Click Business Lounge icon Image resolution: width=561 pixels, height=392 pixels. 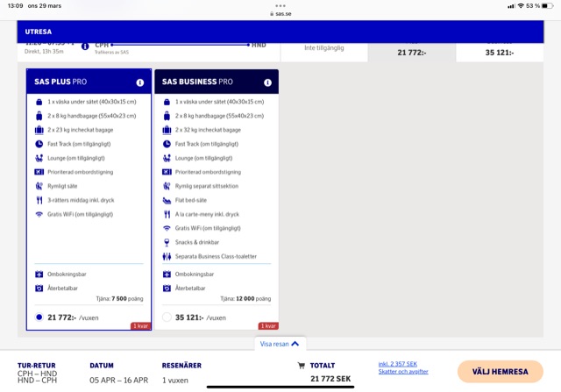point(167,158)
